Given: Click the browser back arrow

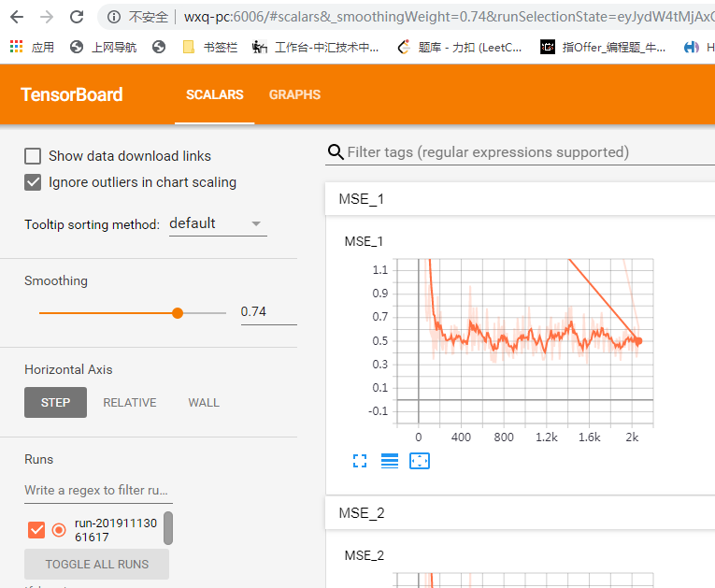Looking at the screenshot, I should [x=17, y=18].
